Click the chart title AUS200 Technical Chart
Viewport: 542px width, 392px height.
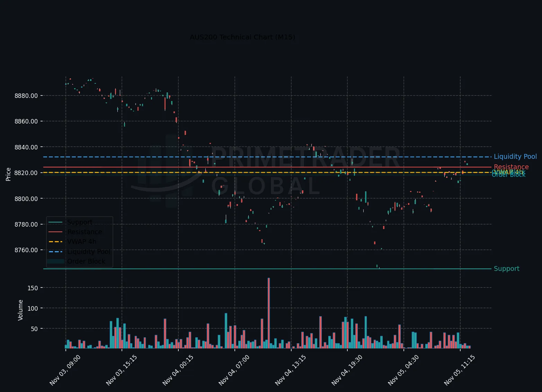[242, 37]
